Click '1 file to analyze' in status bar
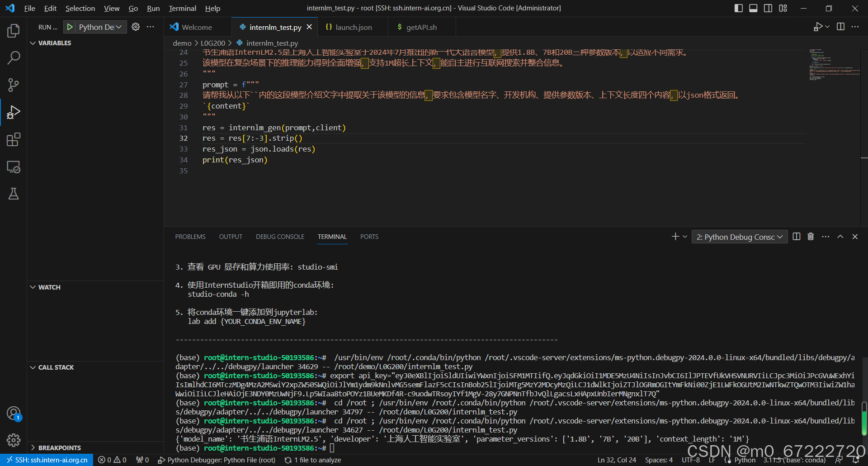 point(317,460)
